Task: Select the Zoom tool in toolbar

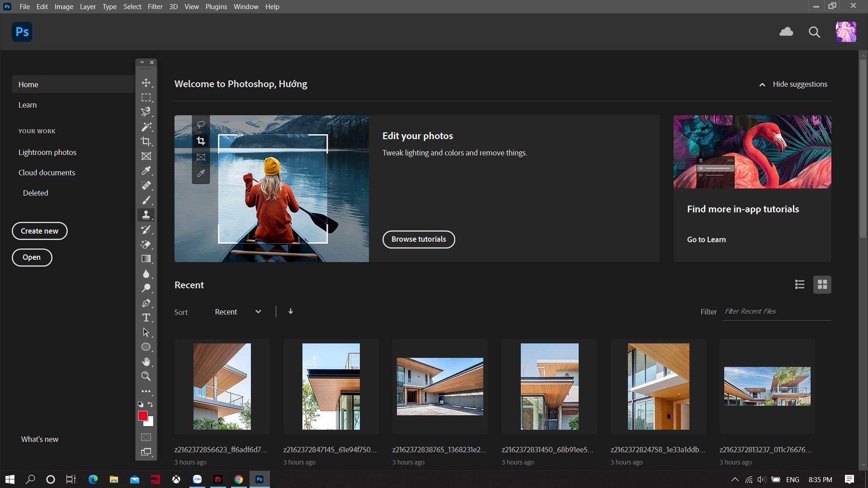Action: point(146,376)
